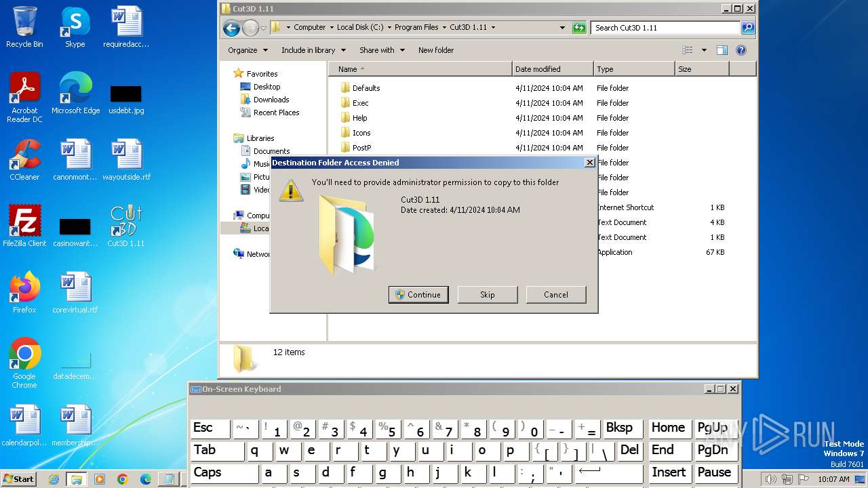
Task: Click the volume icon in system tray
Action: click(x=770, y=479)
